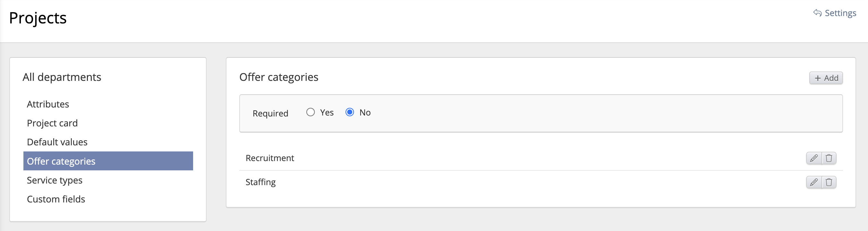Click the Recruitment category row
This screenshot has height=231, width=868.
tap(270, 158)
